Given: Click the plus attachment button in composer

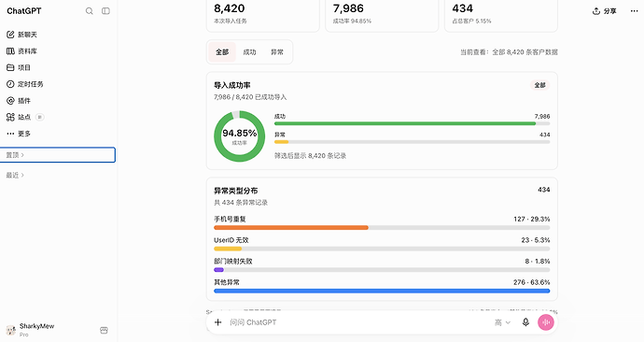Looking at the screenshot, I should click(218, 322).
